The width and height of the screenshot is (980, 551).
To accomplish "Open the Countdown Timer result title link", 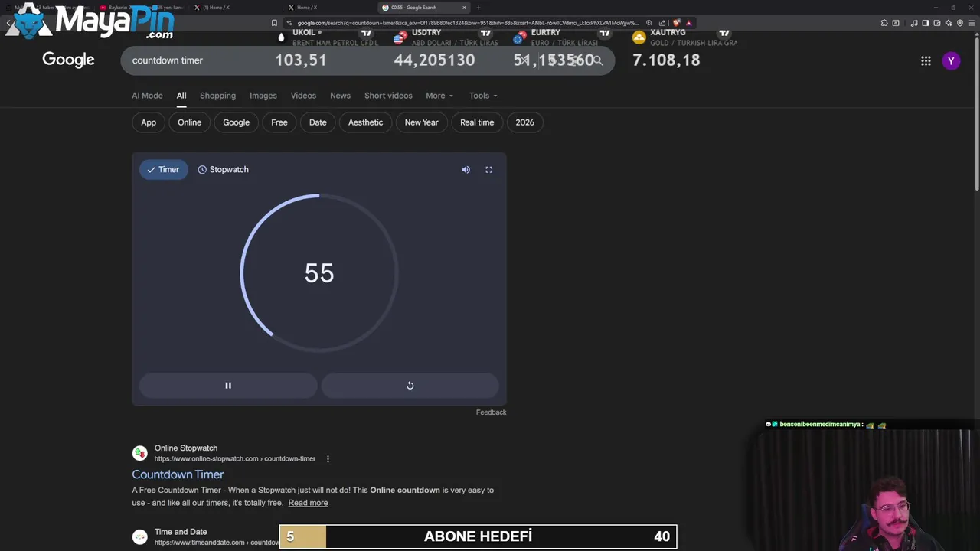I will pyautogui.click(x=178, y=474).
